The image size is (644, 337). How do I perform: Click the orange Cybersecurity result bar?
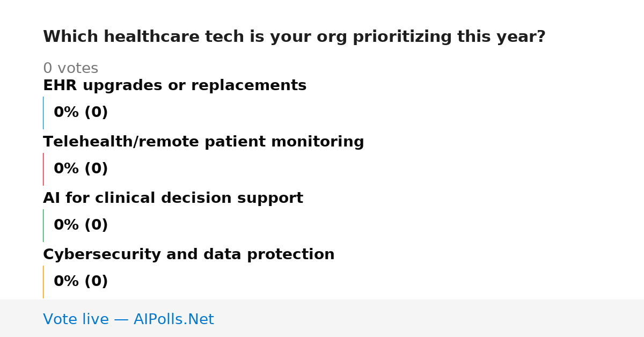(x=43, y=282)
